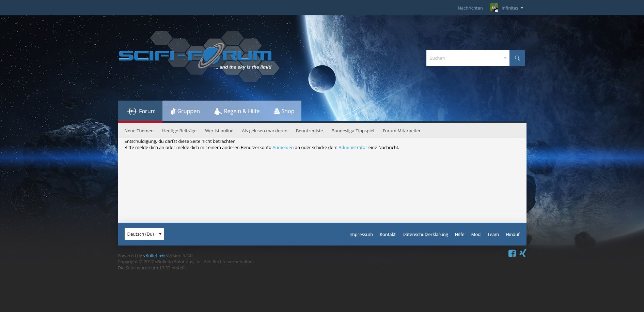The image size is (644, 312).
Task: Switch to the Regeln & Hilfe tab
Action: point(237,111)
